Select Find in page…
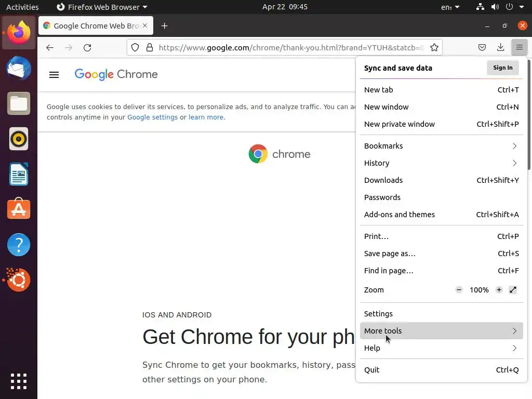The height and width of the screenshot is (399, 532). (442, 271)
